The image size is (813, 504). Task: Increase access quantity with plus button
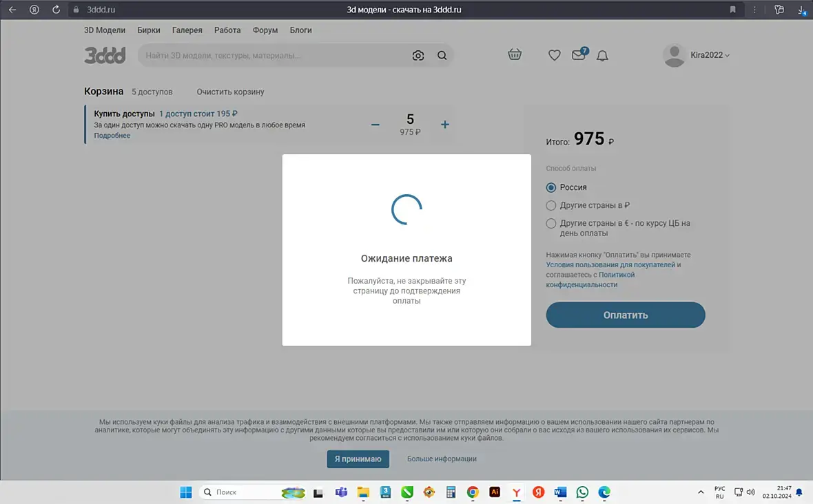[445, 125]
